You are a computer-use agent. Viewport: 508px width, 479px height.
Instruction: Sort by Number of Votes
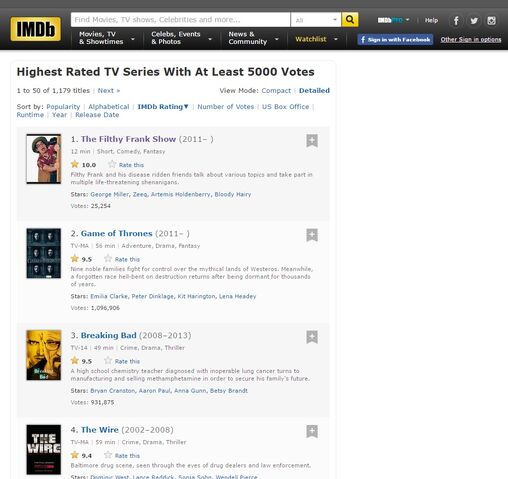tap(226, 107)
